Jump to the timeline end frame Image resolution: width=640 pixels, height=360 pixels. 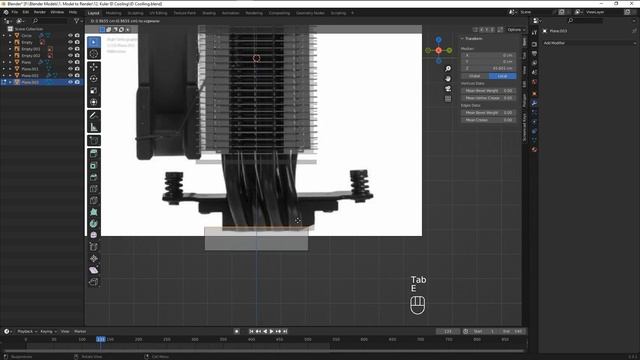point(285,331)
